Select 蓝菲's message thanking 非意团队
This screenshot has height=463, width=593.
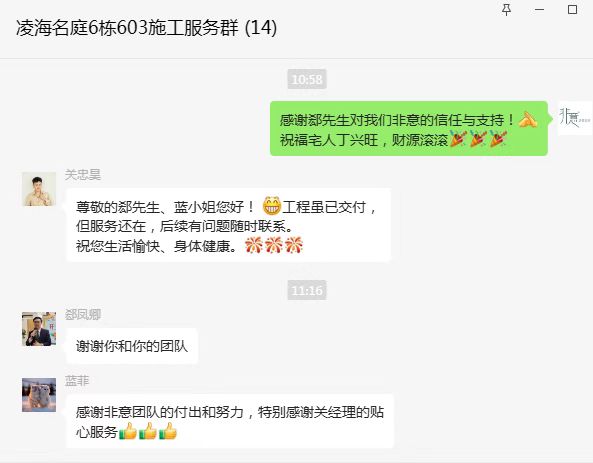coord(230,421)
